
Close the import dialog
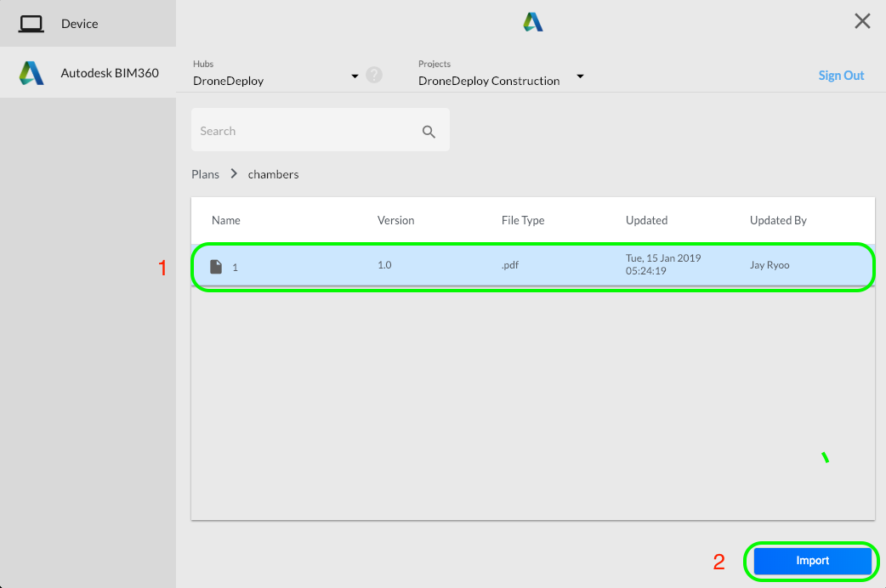[x=862, y=21]
